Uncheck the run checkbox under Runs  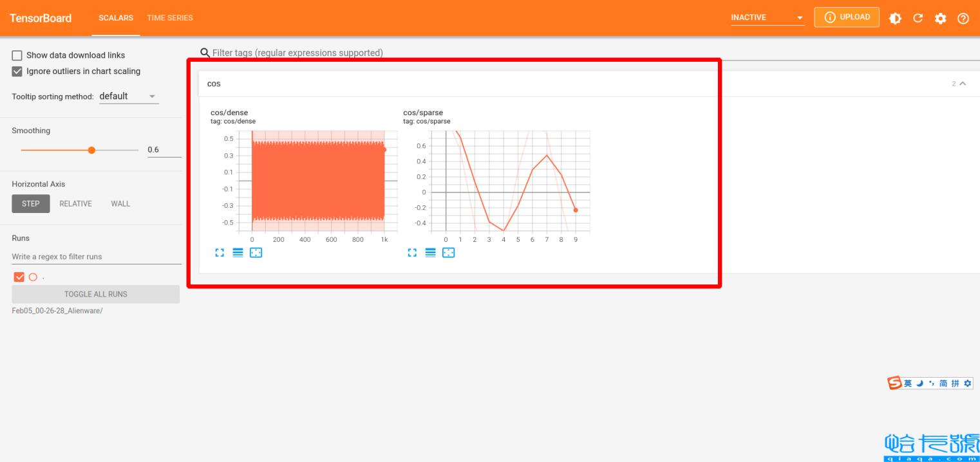[19, 277]
